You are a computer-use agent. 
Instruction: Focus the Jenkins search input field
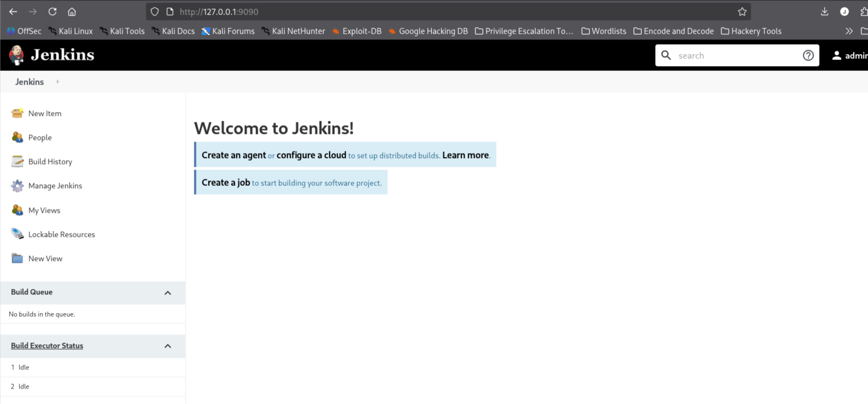737,55
